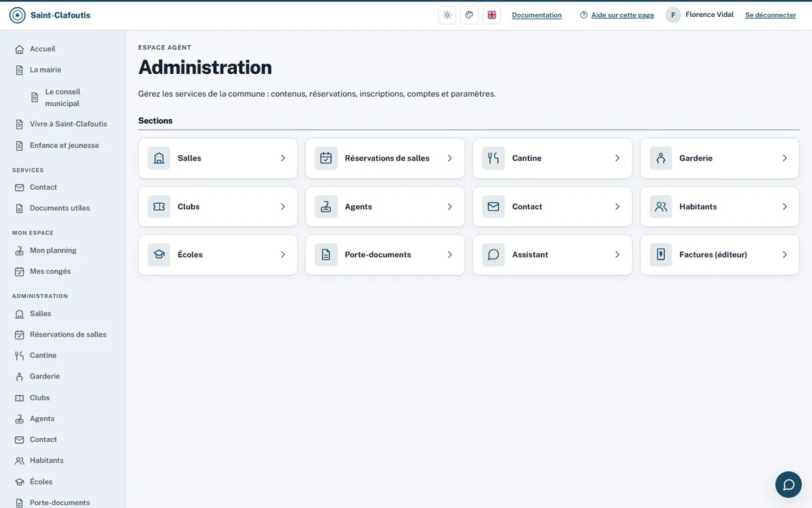Click the Agents card stamp icon
Image resolution: width=812 pixels, height=508 pixels.
326,207
